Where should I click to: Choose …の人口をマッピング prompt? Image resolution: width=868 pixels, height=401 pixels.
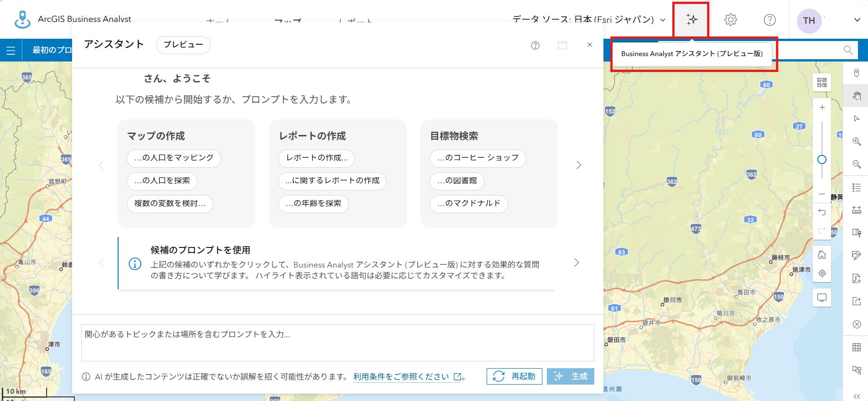point(174,158)
